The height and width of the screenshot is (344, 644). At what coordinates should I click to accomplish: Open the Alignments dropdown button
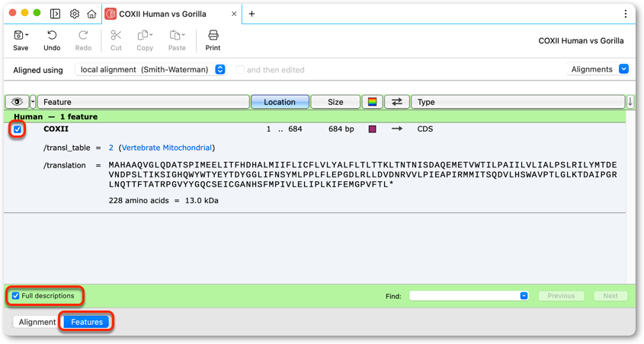(x=598, y=69)
